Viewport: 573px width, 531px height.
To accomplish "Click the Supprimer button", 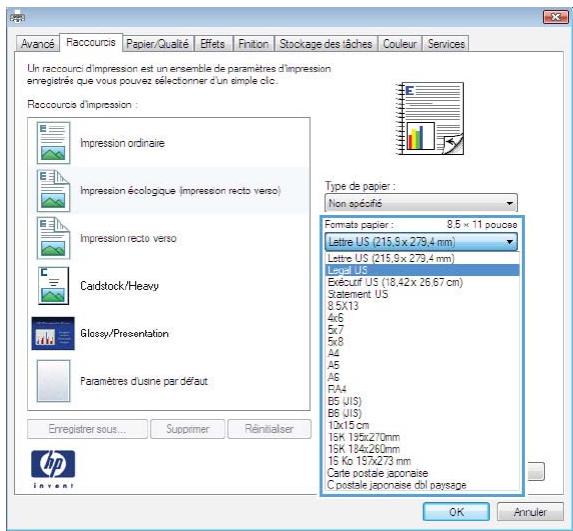I will [x=187, y=429].
